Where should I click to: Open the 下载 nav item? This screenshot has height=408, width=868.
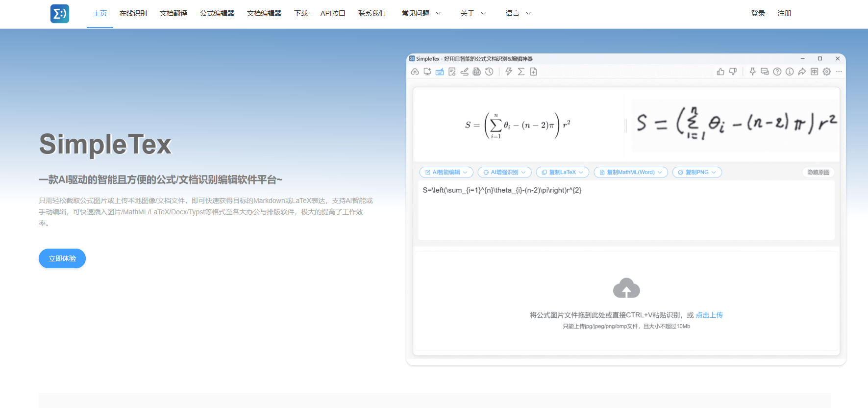click(301, 14)
